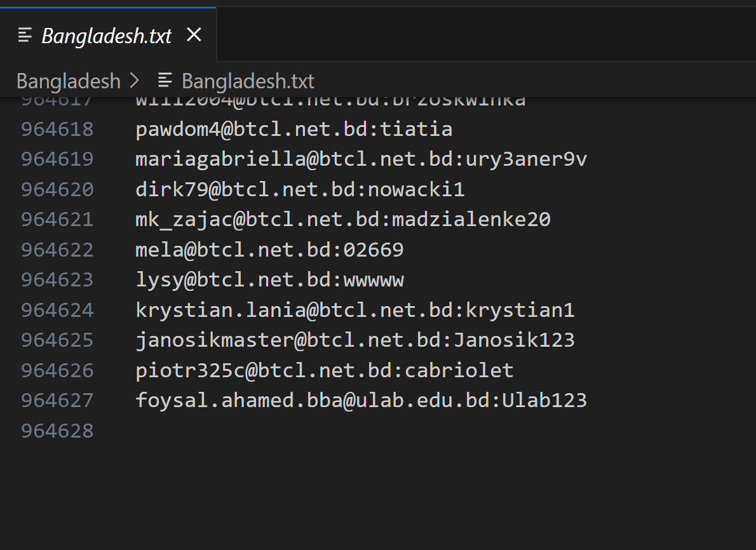This screenshot has width=756, height=550.
Task: Click gutter line number 964623
Action: 57,280
